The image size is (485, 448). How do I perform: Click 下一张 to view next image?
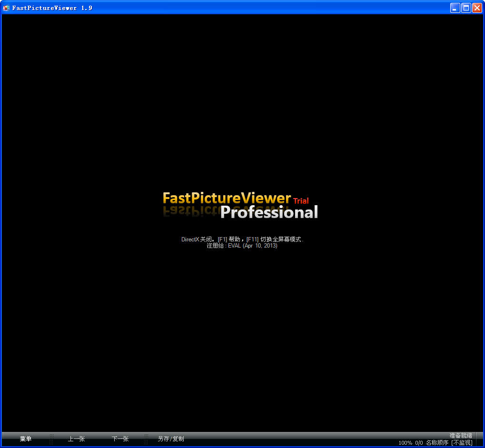point(120,439)
